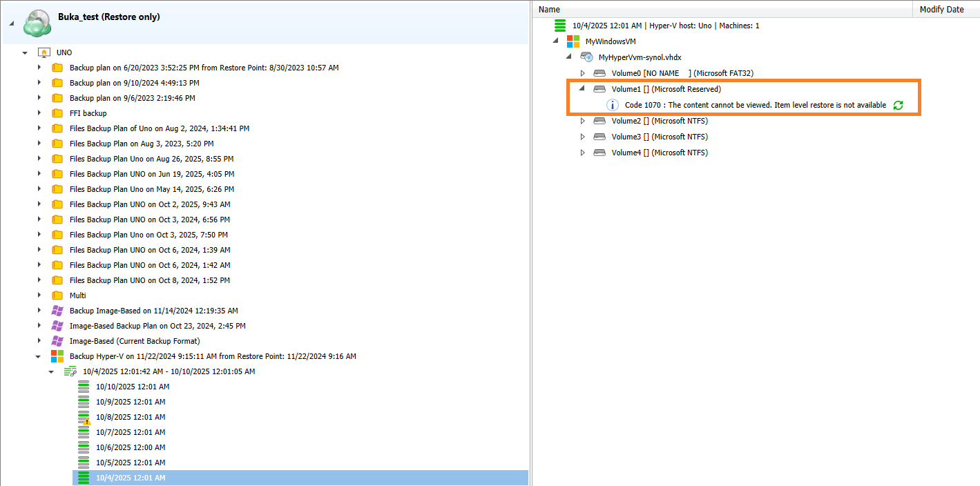Click the MyHyperVvm-synol.vhdx disk icon
Screen dimensions: 980x486
point(586,57)
